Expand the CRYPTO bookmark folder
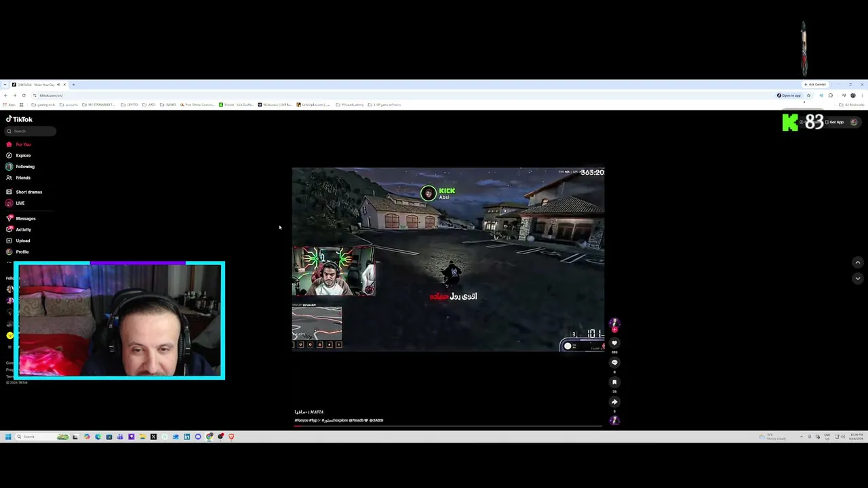 point(130,105)
